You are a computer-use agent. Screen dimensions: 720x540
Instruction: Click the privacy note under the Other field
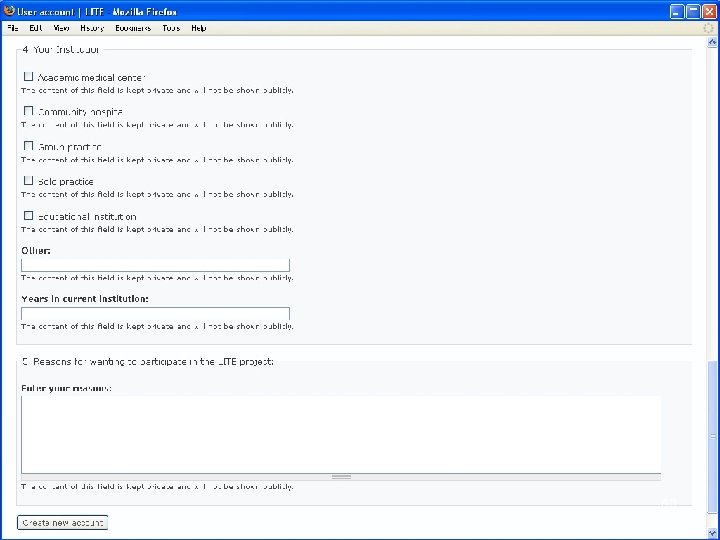157,278
